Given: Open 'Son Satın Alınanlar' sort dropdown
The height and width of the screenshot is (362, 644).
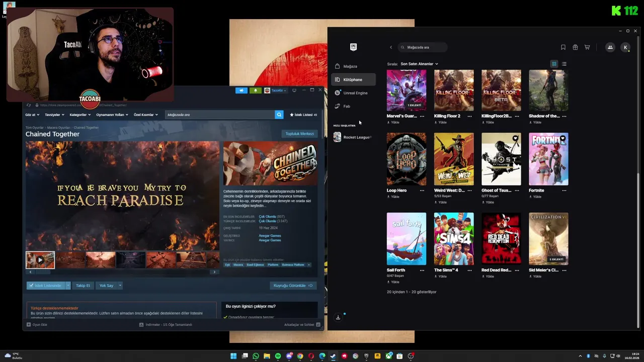Looking at the screenshot, I should pos(419,64).
